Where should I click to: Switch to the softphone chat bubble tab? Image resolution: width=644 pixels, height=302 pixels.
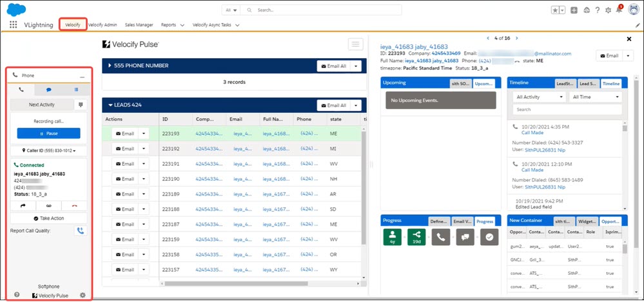coord(48,89)
